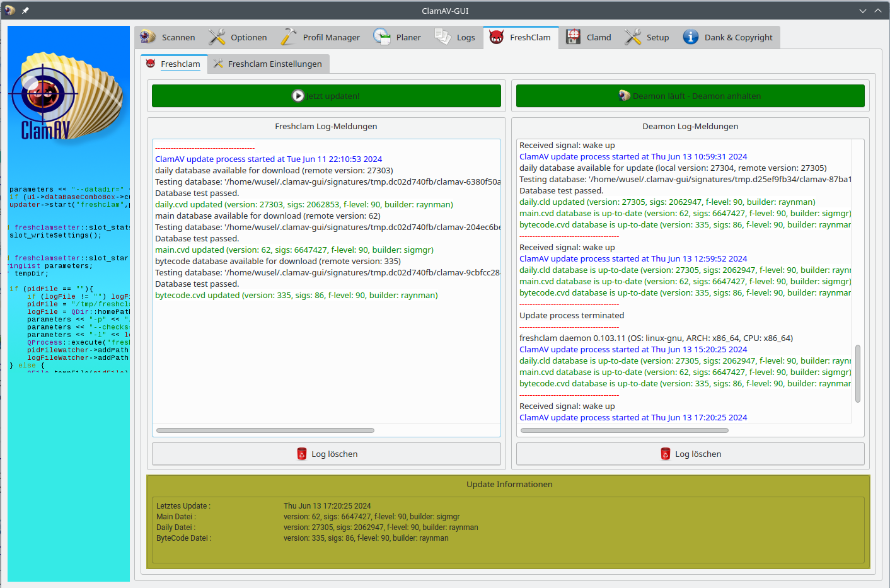Clear the Freshclam log with Log löschen

(327, 454)
